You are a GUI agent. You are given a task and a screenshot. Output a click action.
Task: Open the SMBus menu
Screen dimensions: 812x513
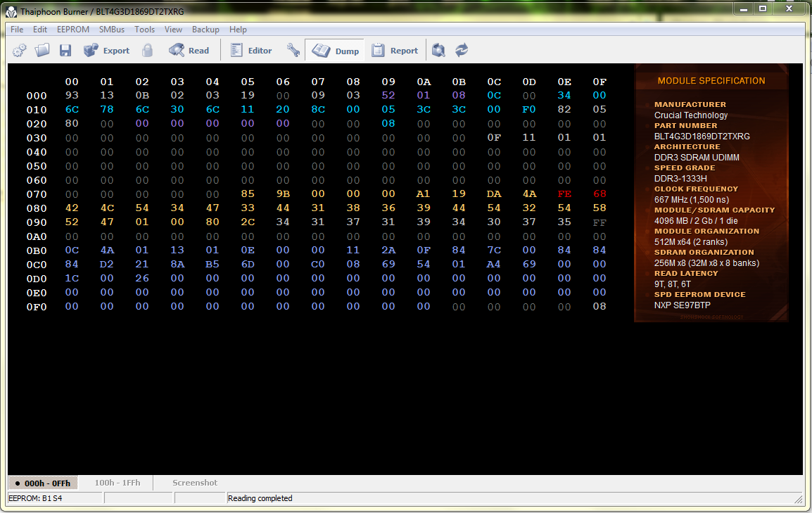coord(112,30)
